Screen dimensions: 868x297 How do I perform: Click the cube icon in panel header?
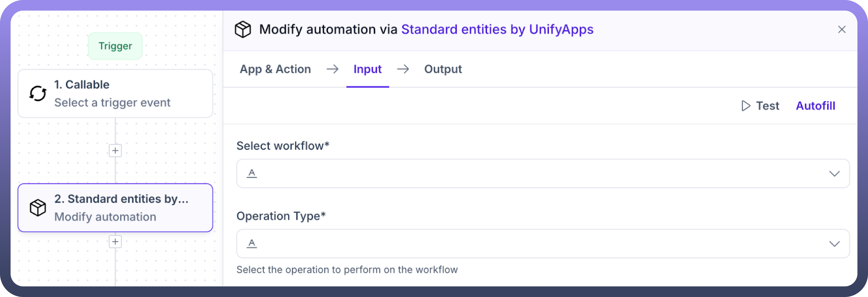tap(243, 29)
